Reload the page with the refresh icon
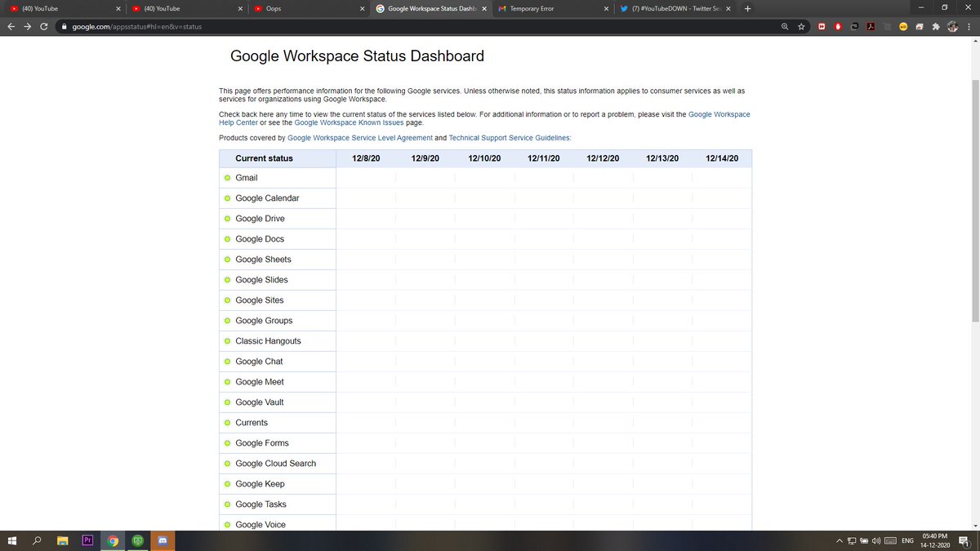This screenshot has width=980, height=551. pos(44,26)
